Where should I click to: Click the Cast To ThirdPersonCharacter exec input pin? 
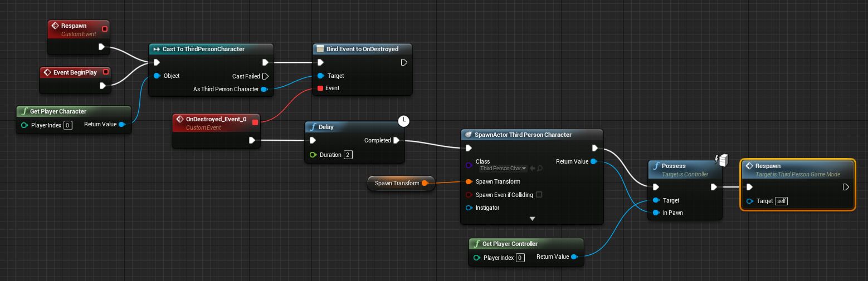point(157,62)
